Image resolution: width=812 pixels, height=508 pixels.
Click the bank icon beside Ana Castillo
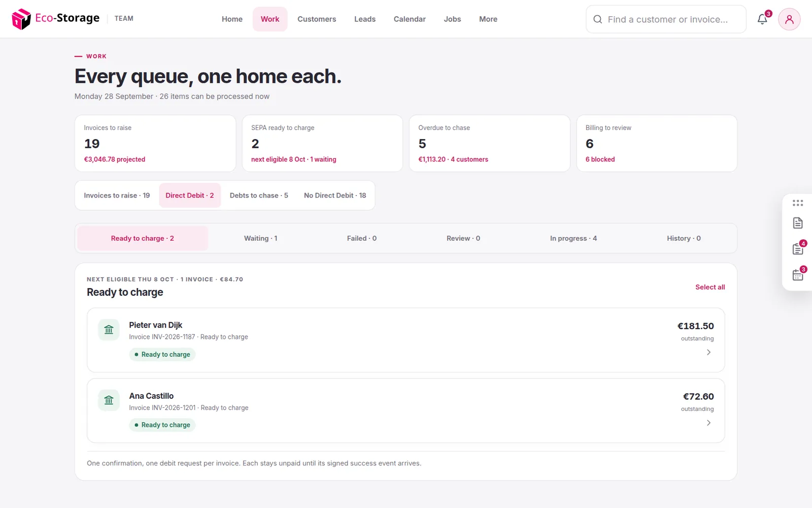coord(109,400)
